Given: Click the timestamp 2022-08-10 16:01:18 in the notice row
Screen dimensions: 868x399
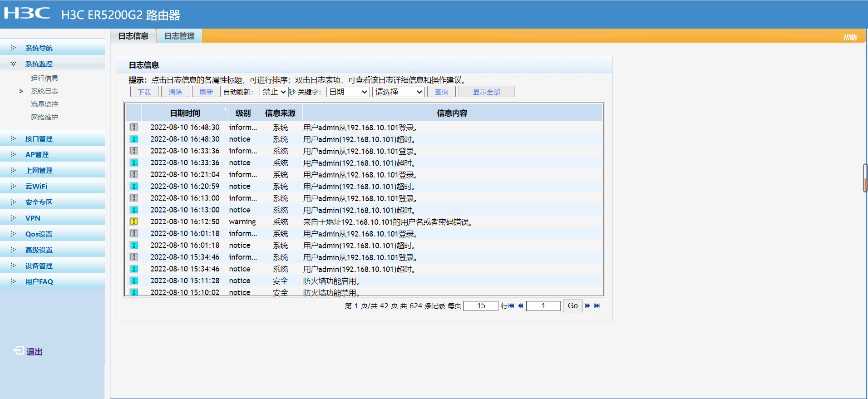Looking at the screenshot, I should point(185,245).
